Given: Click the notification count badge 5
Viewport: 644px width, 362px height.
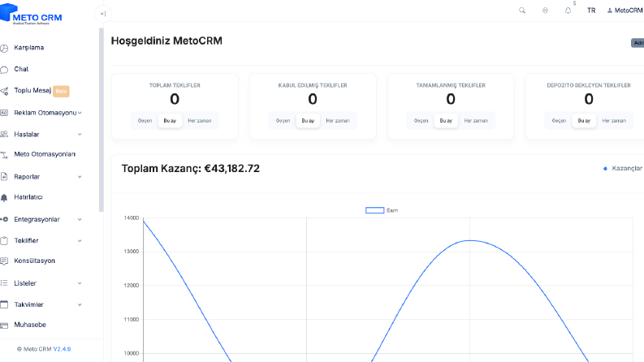Looking at the screenshot, I should 574,3.
